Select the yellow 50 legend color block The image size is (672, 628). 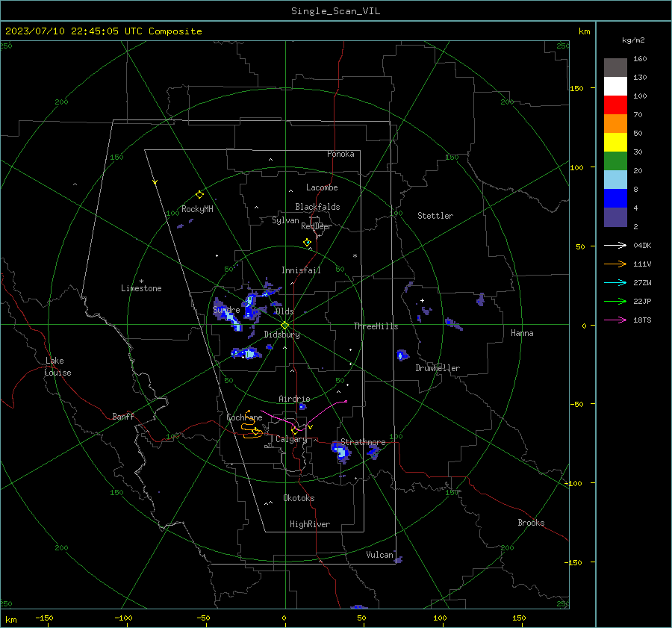(615, 143)
